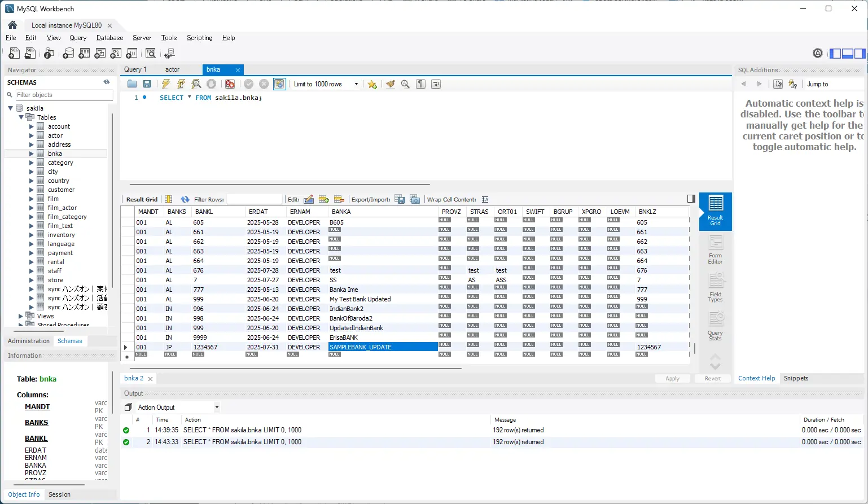Open the Limit to 1000 rows dropdown
This screenshot has width=868, height=504.
click(356, 84)
